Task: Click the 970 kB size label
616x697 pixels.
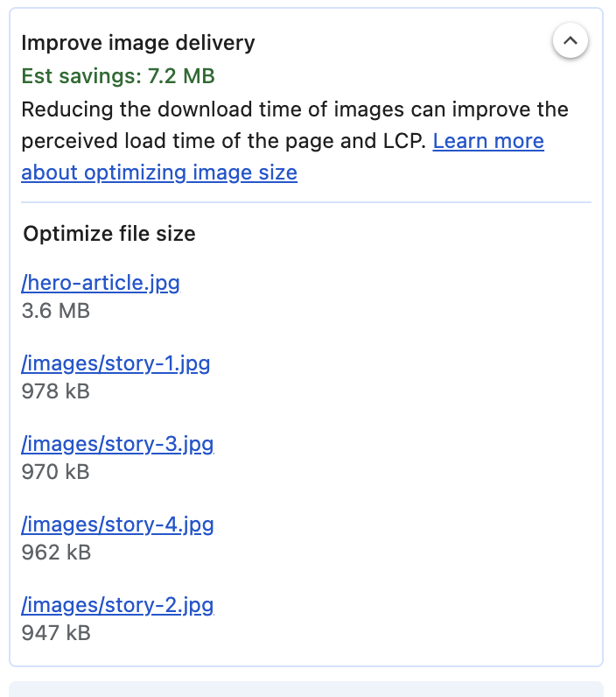Action: (55, 472)
